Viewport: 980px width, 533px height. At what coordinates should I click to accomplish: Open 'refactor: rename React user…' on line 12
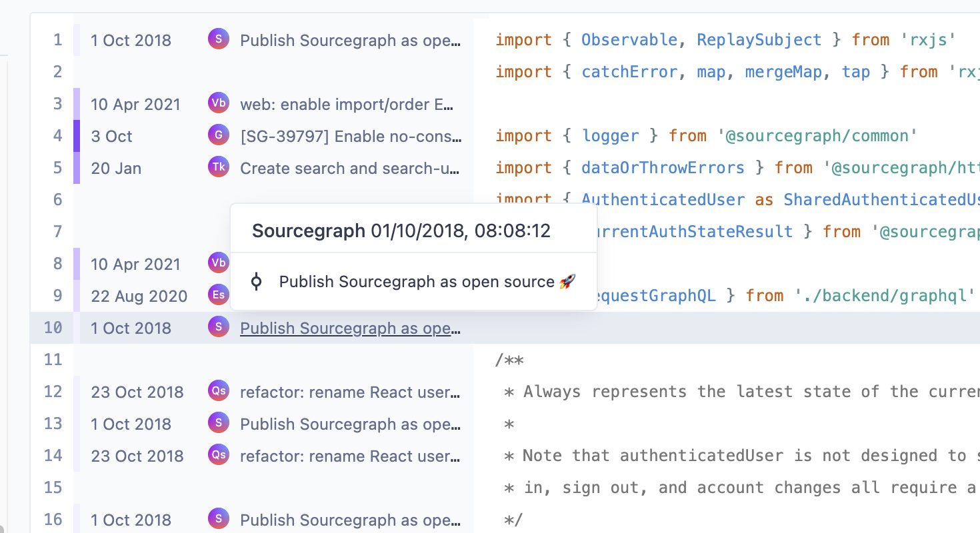351,392
